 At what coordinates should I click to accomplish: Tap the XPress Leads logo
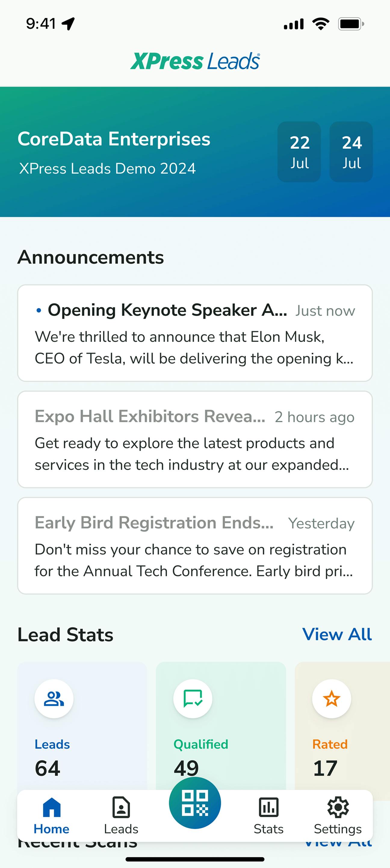point(195,61)
